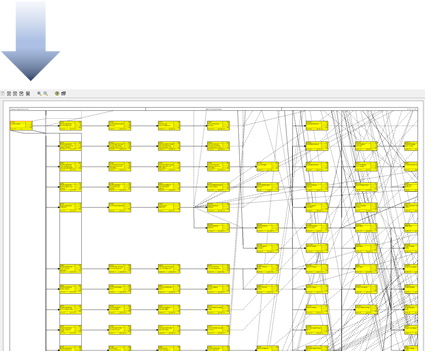Click the faded icon starting the toolbar
434x362 pixels.
click(3, 94)
